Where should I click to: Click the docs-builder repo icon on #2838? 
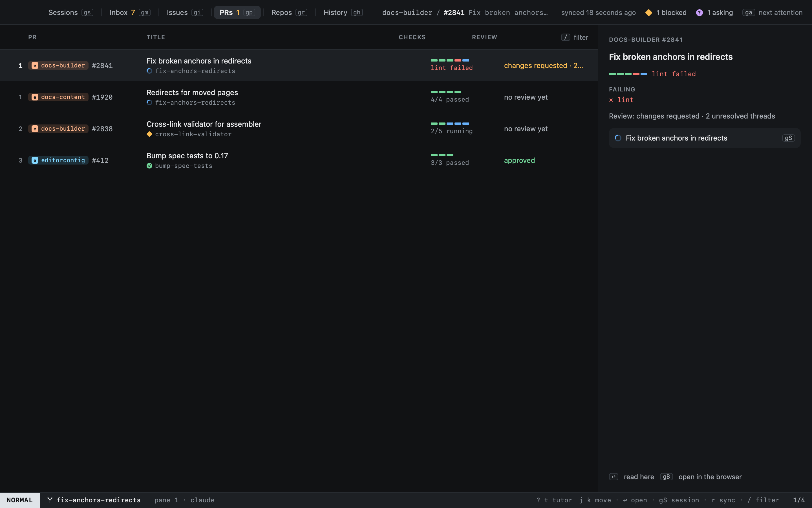35,129
